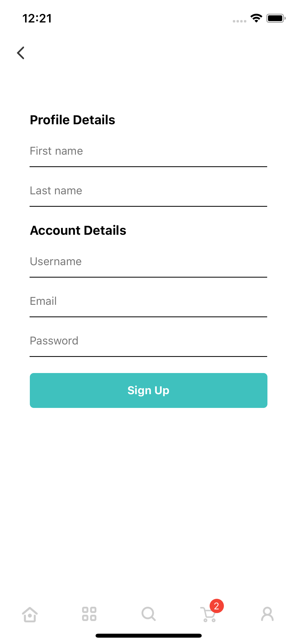Tap the Profile Details heading

[73, 120]
